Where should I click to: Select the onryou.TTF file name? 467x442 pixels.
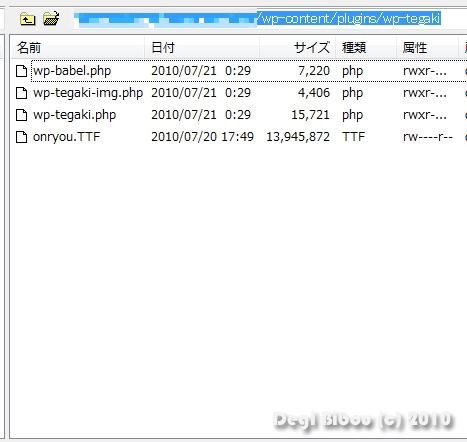[x=66, y=137]
